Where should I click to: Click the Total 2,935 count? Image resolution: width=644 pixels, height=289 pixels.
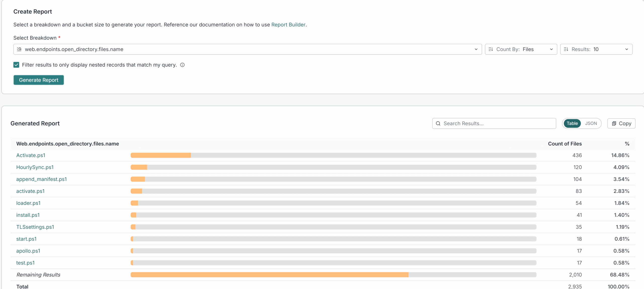575,286
